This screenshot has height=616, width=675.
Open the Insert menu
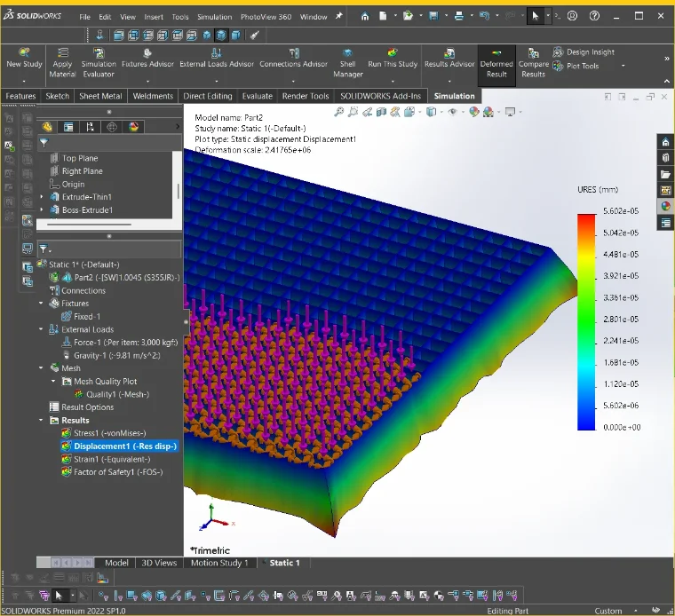(x=154, y=17)
